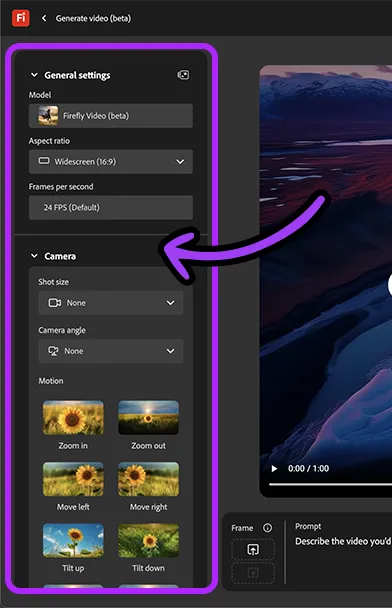Upload the first frame image
The image size is (392, 608).
[x=253, y=549]
